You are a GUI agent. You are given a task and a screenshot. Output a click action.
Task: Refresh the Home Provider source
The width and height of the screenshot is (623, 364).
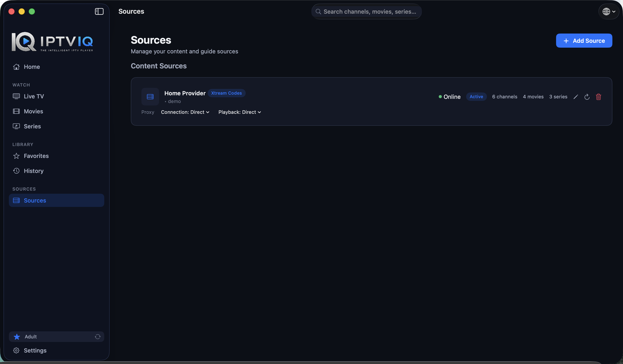(587, 97)
